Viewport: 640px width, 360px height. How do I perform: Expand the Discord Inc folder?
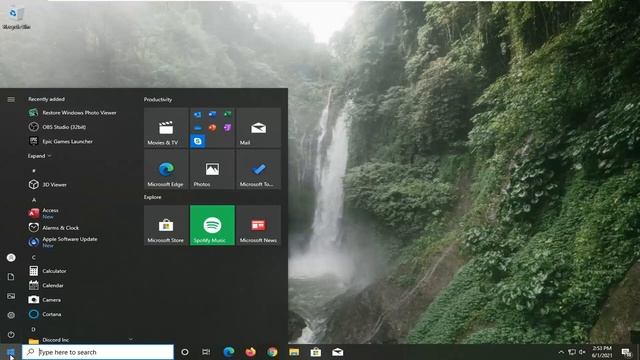click(80, 340)
